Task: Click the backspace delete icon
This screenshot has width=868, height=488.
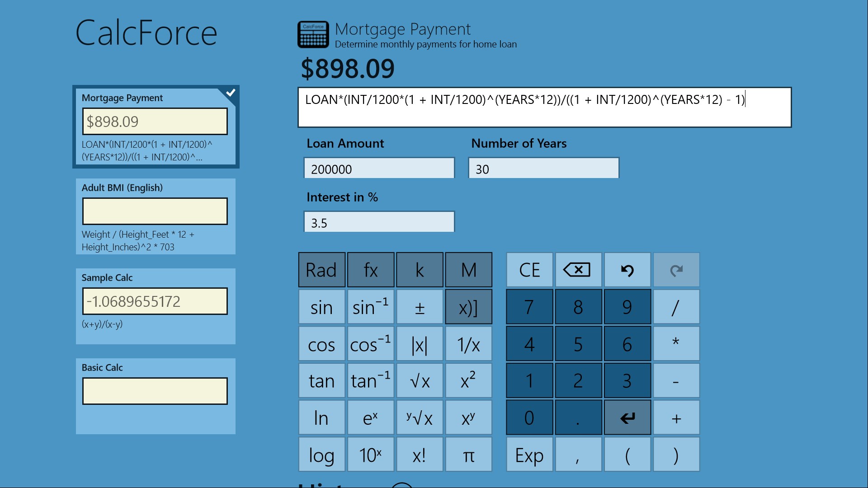Action: (578, 270)
